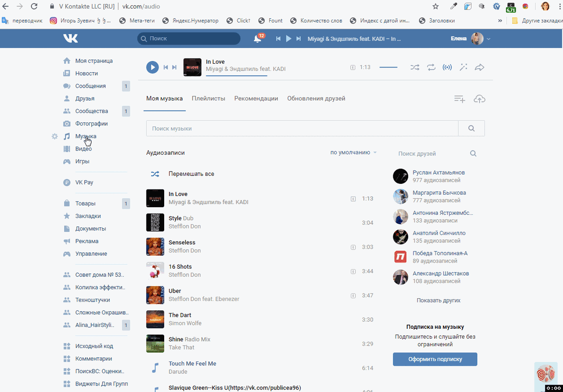Toggle broadcast-to-status icon in the audio player
The width and height of the screenshot is (563, 392).
coord(447,68)
